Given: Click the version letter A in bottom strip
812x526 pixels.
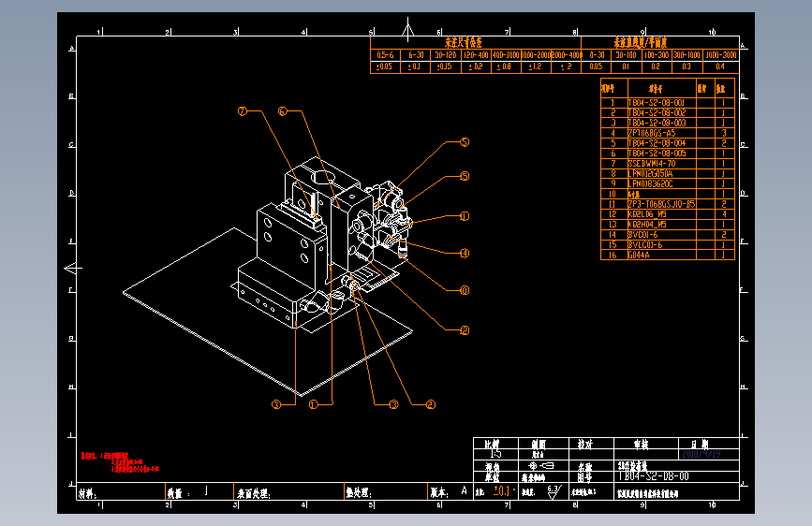Looking at the screenshot, I should (464, 490).
